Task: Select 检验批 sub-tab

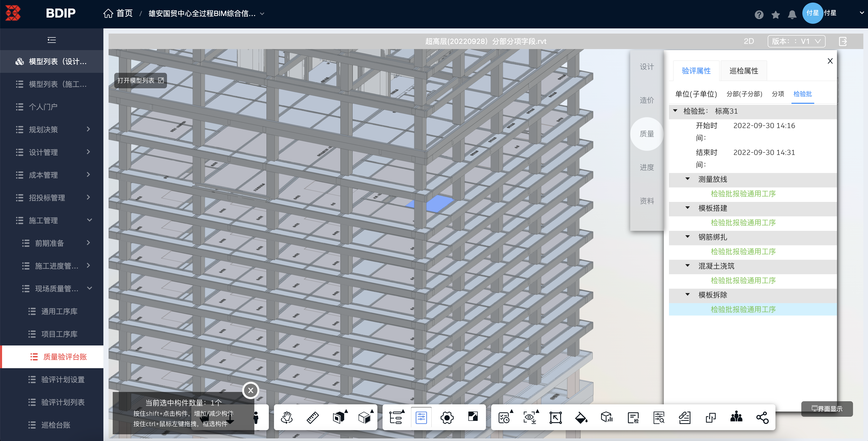Action: 802,94
